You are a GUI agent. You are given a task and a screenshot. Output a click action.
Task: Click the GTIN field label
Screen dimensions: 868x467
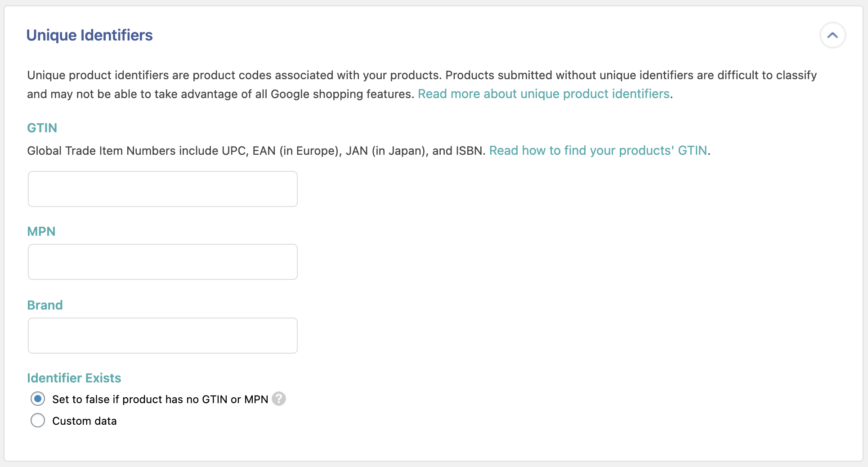point(42,128)
